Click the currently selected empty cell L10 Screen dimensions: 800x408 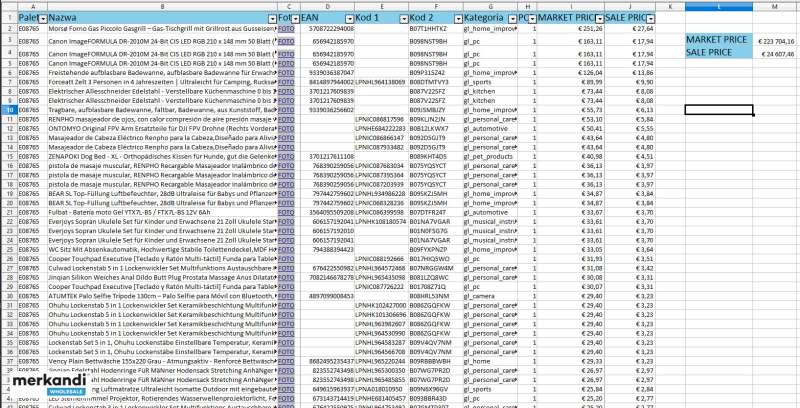(719, 110)
